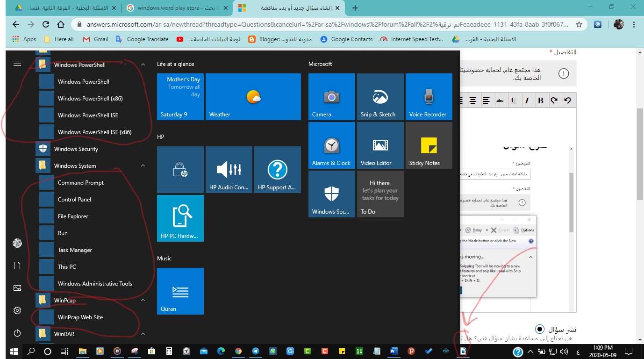This screenshot has width=644, height=359.
Task: Toggle Italic formatting in the editor
Action: click(527, 100)
